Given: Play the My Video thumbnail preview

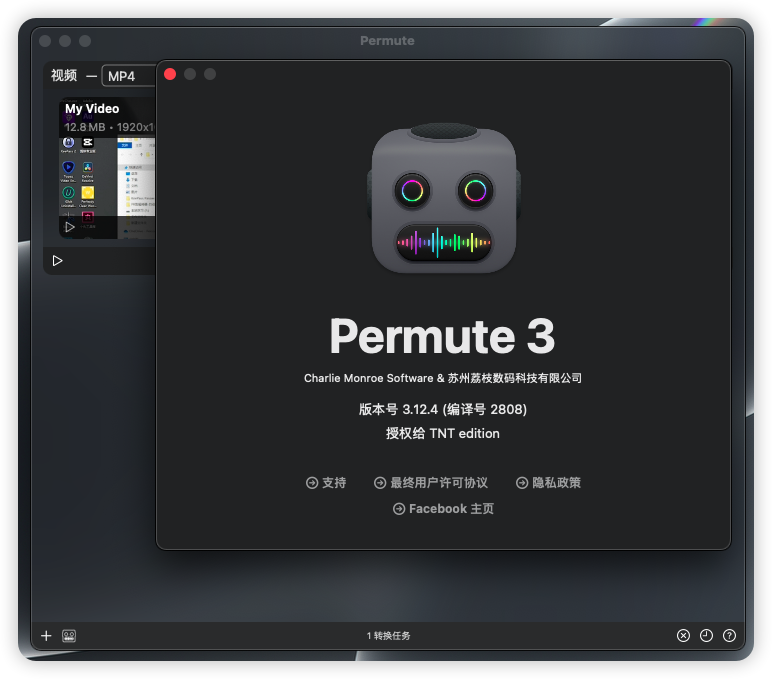Looking at the screenshot, I should (70, 227).
